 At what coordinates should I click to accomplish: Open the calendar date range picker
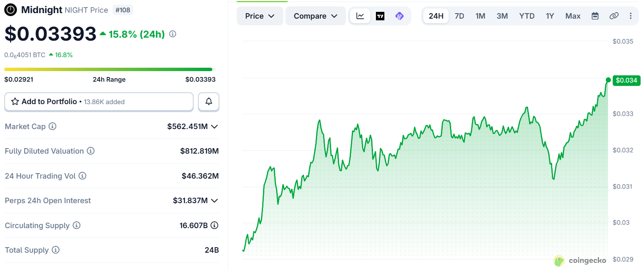click(x=595, y=16)
